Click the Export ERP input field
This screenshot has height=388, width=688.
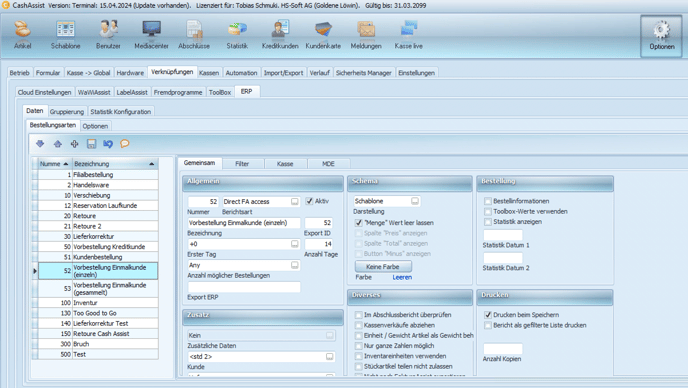pyautogui.click(x=244, y=287)
